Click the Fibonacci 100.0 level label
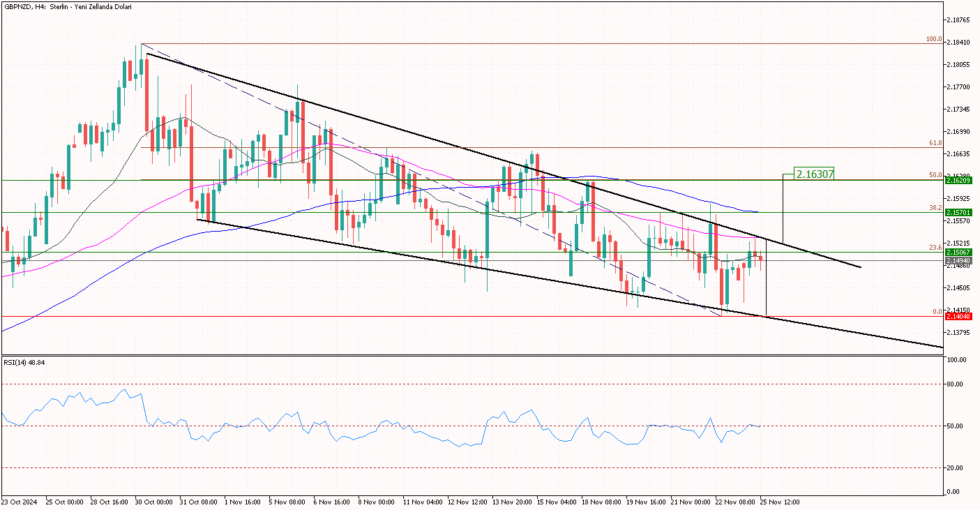 (x=934, y=39)
